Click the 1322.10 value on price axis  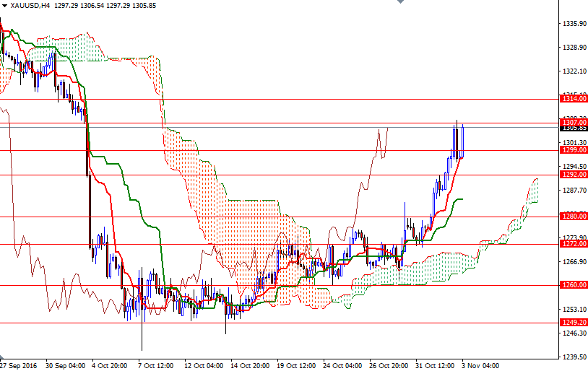click(x=574, y=71)
